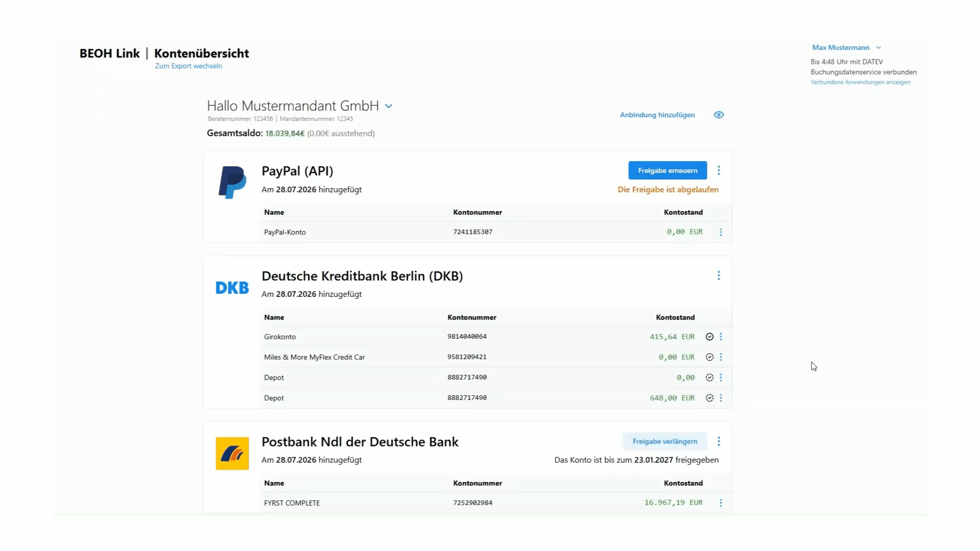The width and height of the screenshot is (980, 551).
Task: Open the Verbundene Anwendungen anzeigen link
Action: 860,82
